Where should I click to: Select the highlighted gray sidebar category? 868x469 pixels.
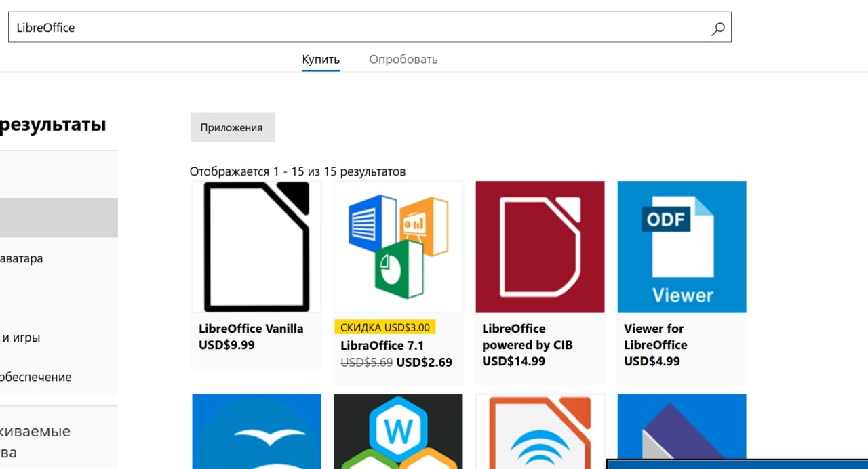tap(58, 218)
